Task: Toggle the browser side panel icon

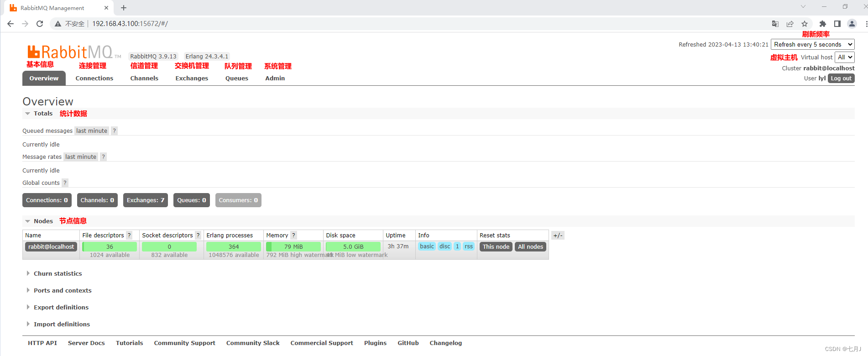Action: click(837, 24)
